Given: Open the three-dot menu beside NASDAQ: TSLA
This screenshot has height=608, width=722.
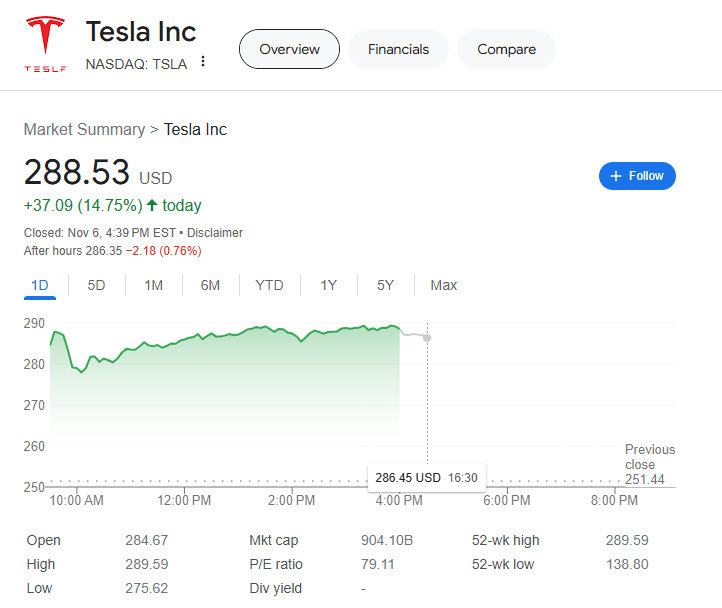Looking at the screenshot, I should (203, 62).
